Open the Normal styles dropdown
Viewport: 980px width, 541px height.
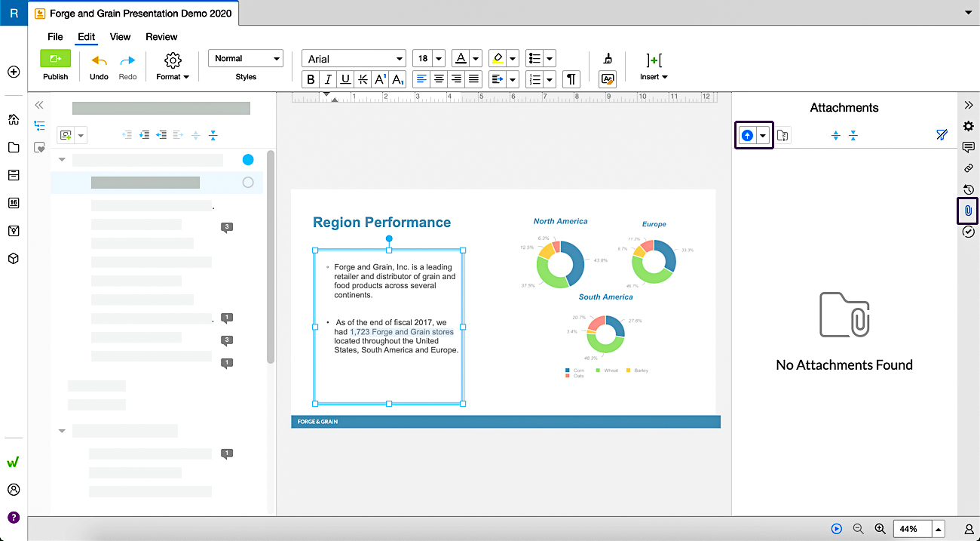click(x=246, y=59)
